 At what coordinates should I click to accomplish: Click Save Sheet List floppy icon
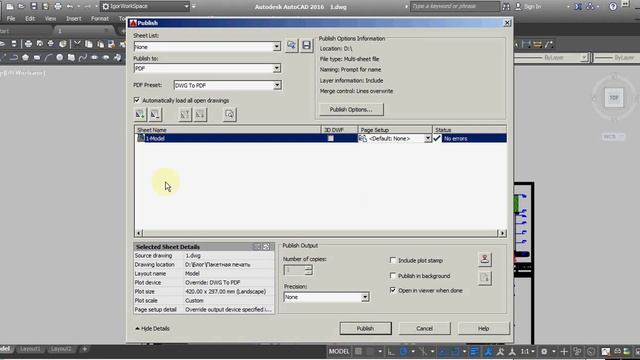coord(307,45)
